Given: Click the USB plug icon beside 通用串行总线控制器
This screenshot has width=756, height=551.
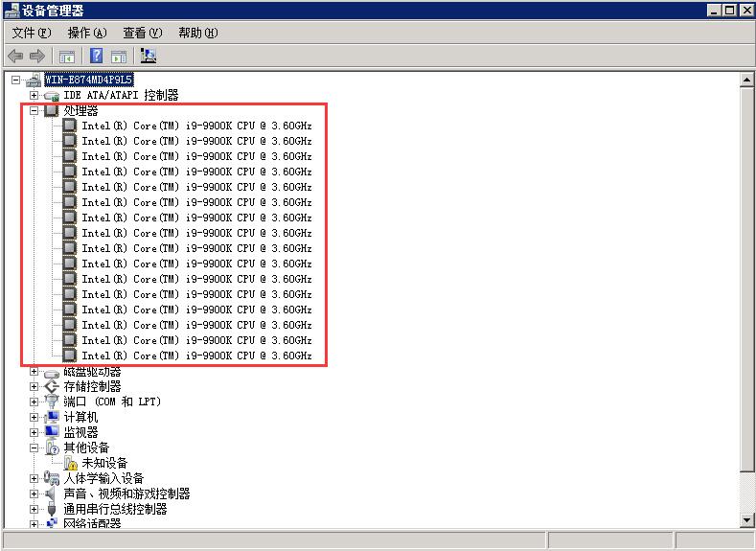Looking at the screenshot, I should pos(52,509).
